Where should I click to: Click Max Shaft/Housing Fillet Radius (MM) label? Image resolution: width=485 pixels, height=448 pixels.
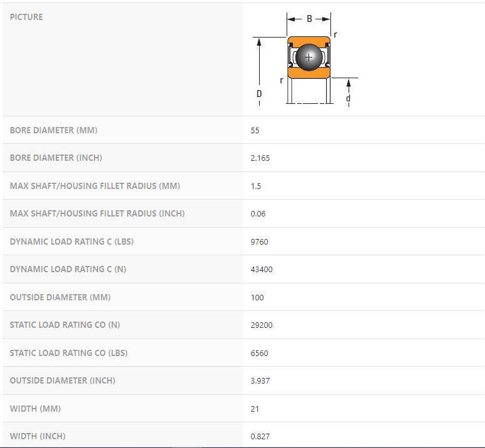85,186
